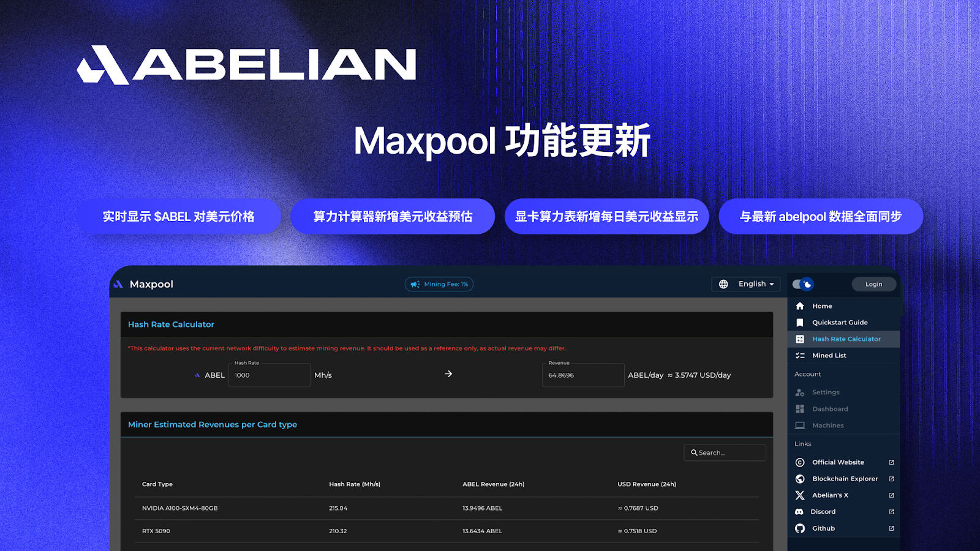This screenshot has height=551, width=980.
Task: Click the Hash Rate Calculator sidebar icon
Action: point(800,339)
